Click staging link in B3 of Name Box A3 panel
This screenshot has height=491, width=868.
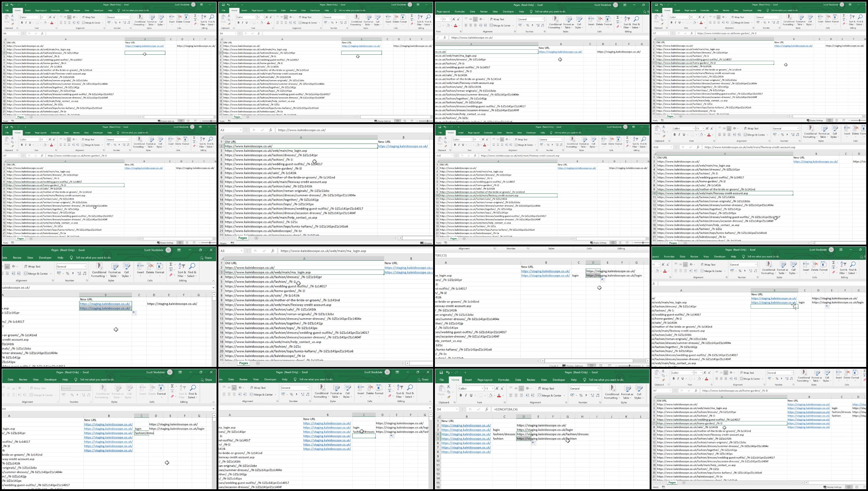tap(408, 272)
